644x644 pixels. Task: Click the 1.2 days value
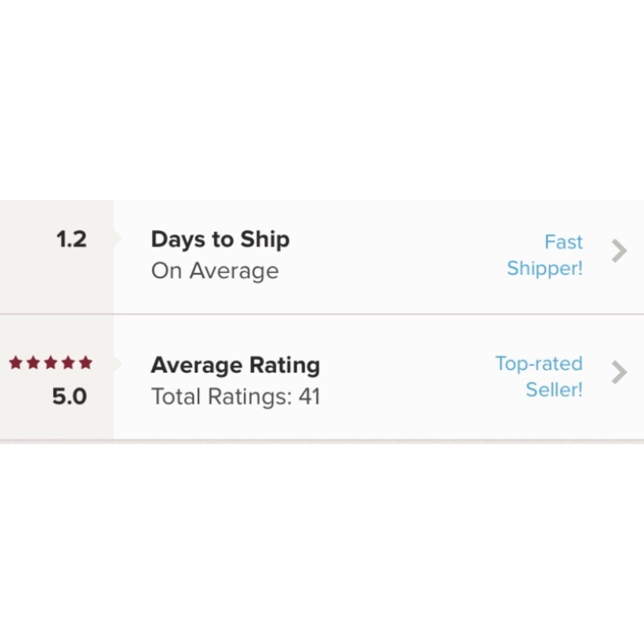coord(71,240)
